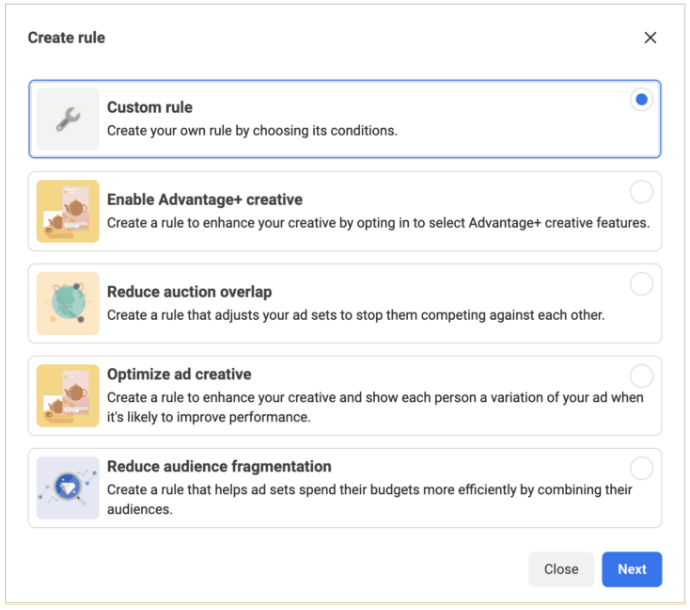The height and width of the screenshot is (610, 690).
Task: Pick the Optimize ad creative radio button
Action: coord(641,376)
